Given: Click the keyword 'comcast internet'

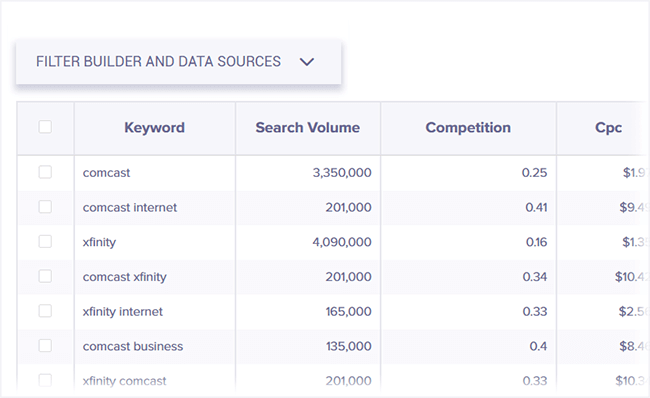Looking at the screenshot, I should pos(130,207).
